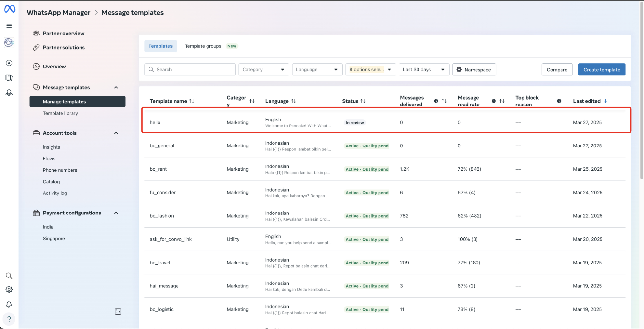Open Template library in sidebar
This screenshot has height=329, width=644.
point(60,113)
